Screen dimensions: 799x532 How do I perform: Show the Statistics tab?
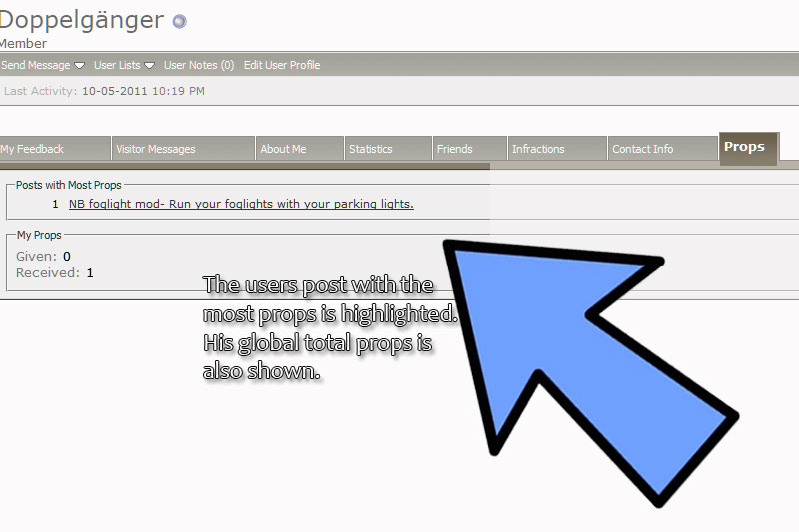click(x=370, y=149)
